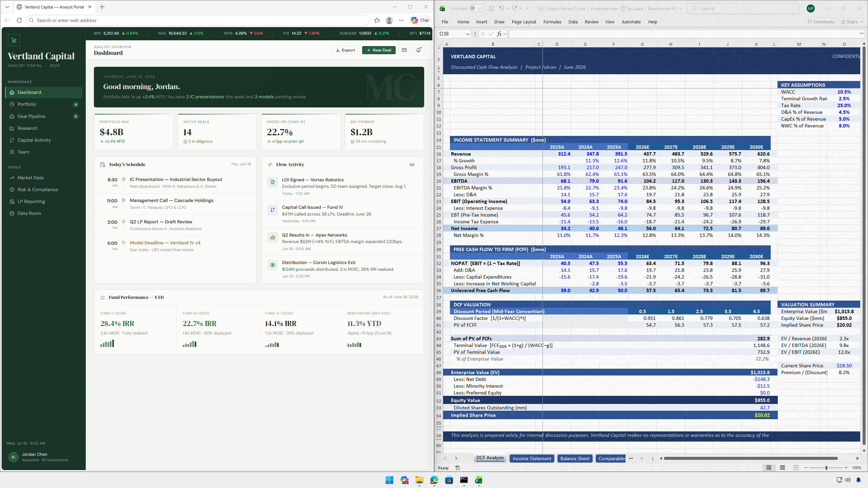Select Page Layout view icon in status bar
Viewport: 868px width, 488px height.
point(783,468)
